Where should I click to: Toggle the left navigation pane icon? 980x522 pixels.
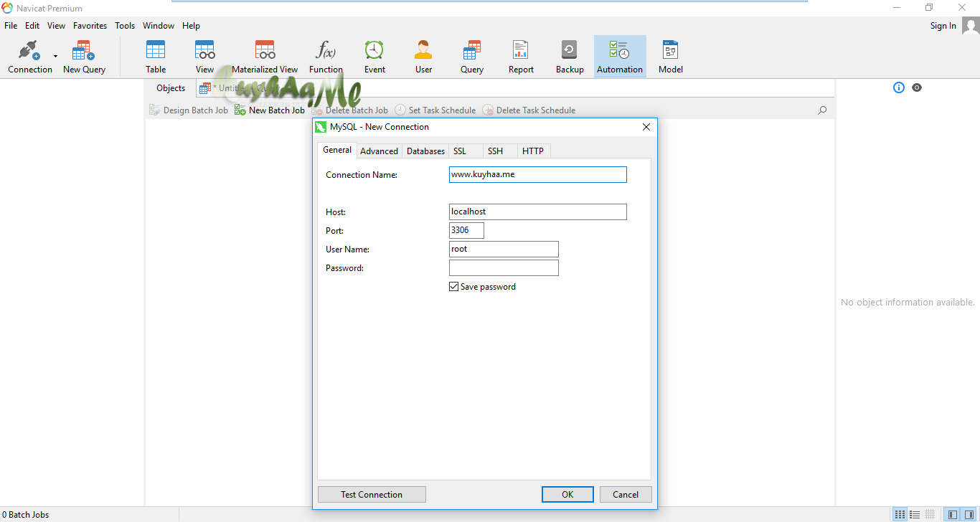(952, 514)
